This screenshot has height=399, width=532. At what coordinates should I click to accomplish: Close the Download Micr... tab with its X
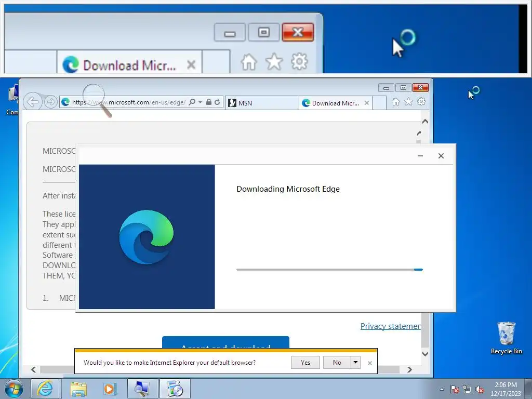coord(366,103)
